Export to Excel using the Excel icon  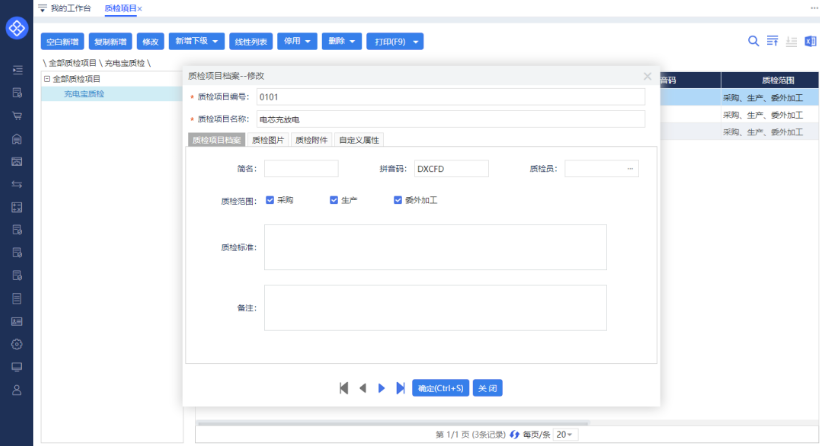click(x=810, y=41)
